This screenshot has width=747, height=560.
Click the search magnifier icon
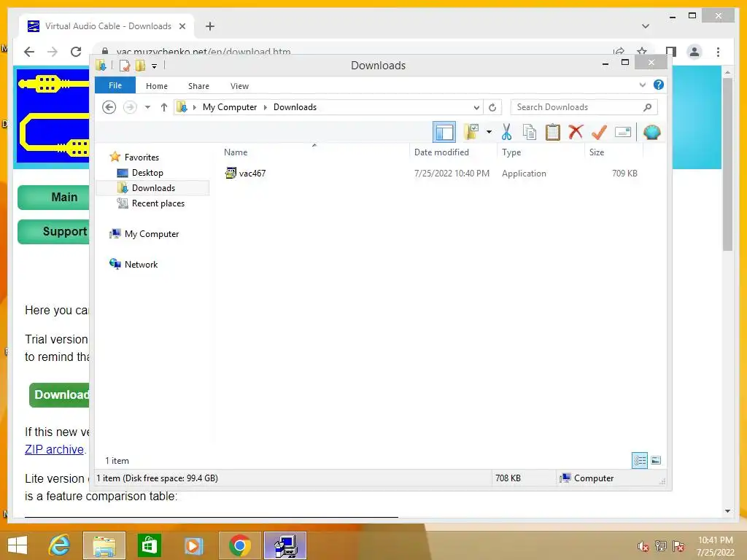(648, 107)
